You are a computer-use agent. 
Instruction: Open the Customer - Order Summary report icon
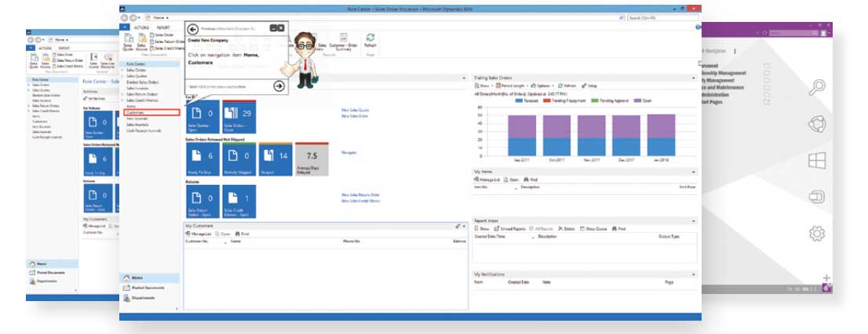point(343,42)
